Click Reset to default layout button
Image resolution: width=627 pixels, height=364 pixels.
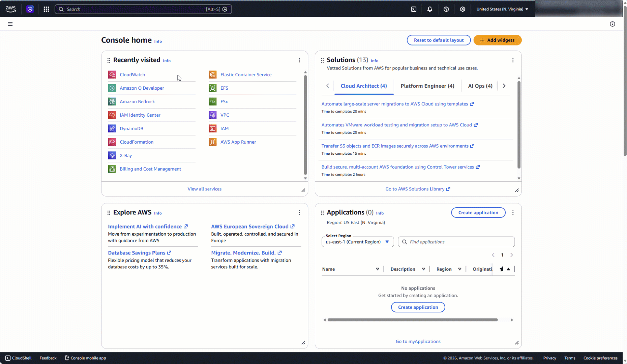coord(439,40)
